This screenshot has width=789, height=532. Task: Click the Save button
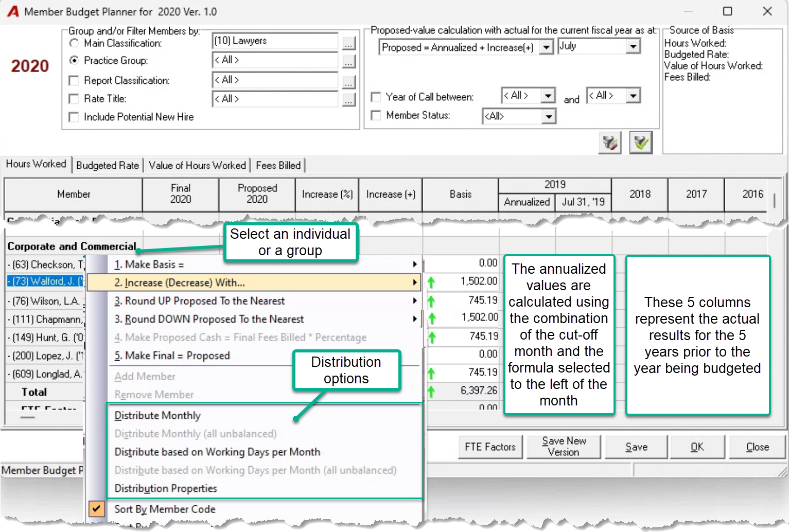[x=637, y=447]
